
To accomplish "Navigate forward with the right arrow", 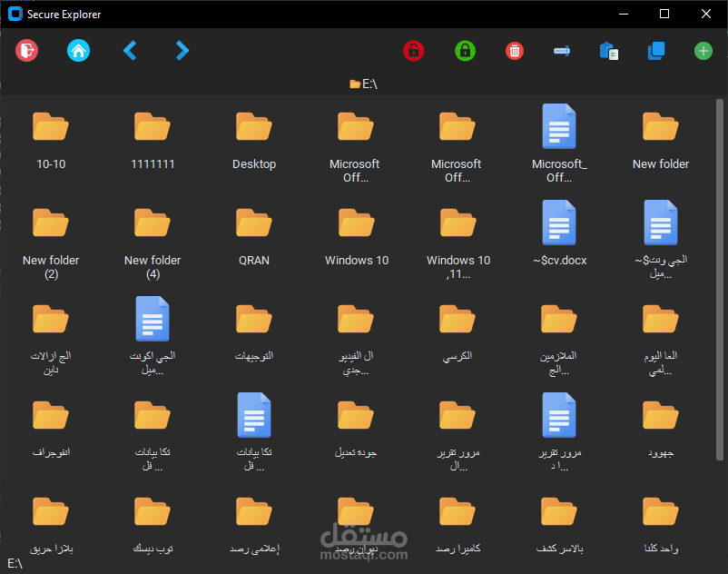I will pos(182,51).
